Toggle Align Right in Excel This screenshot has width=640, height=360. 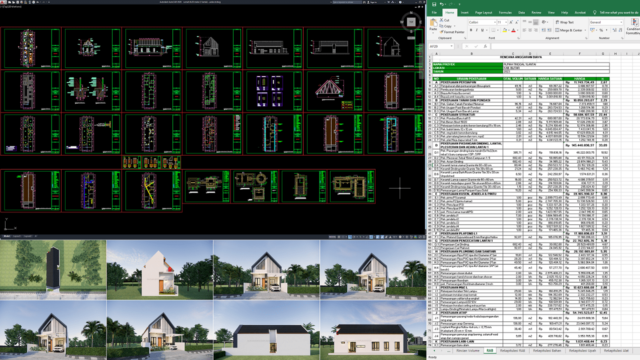[536, 30]
